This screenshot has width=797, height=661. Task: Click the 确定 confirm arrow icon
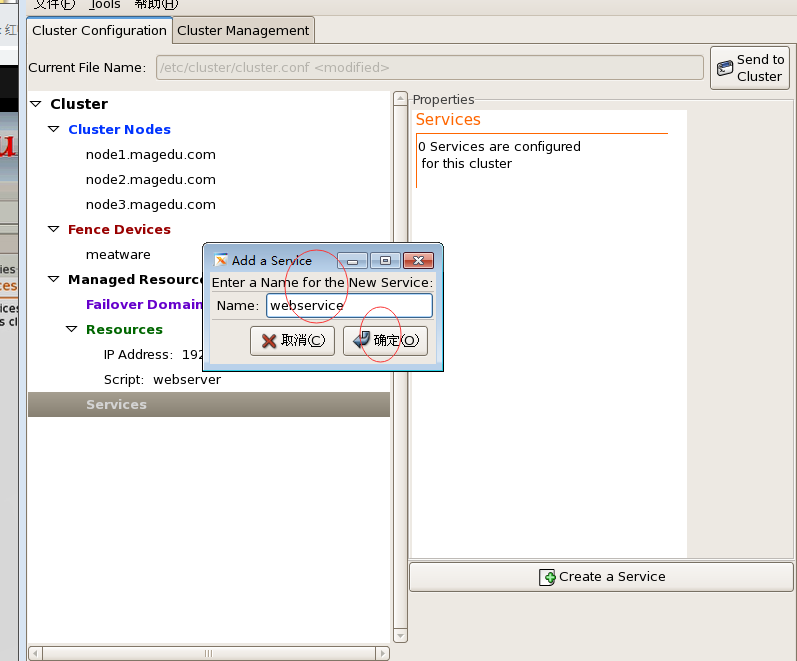point(361,340)
